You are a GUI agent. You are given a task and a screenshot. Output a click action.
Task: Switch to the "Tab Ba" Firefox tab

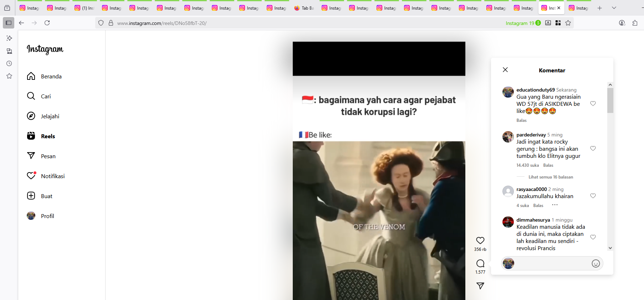point(304,8)
